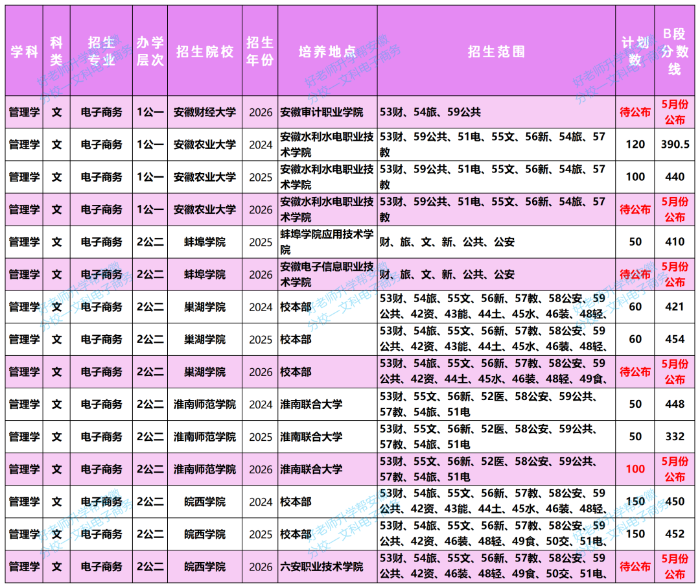Select the 培养地点 column header
The width and height of the screenshot is (700, 588).
(x=327, y=51)
